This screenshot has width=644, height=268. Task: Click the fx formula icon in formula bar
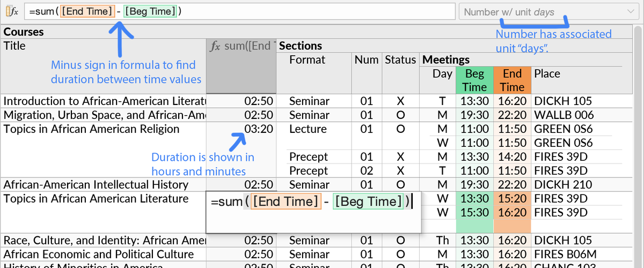click(x=12, y=12)
